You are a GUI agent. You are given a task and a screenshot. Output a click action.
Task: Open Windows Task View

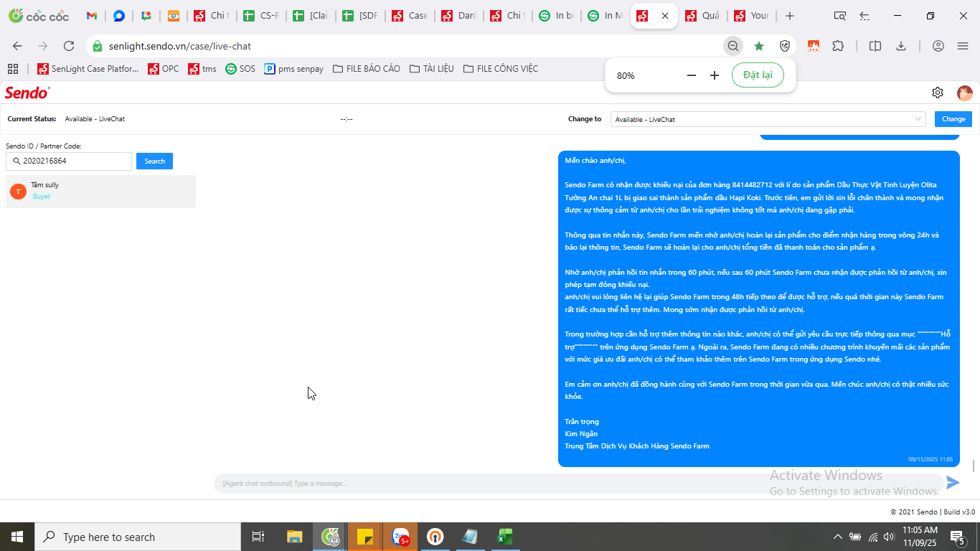[258, 537]
